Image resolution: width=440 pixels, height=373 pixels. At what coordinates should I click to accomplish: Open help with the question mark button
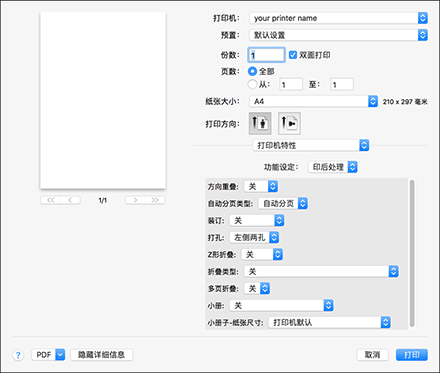pos(18,355)
